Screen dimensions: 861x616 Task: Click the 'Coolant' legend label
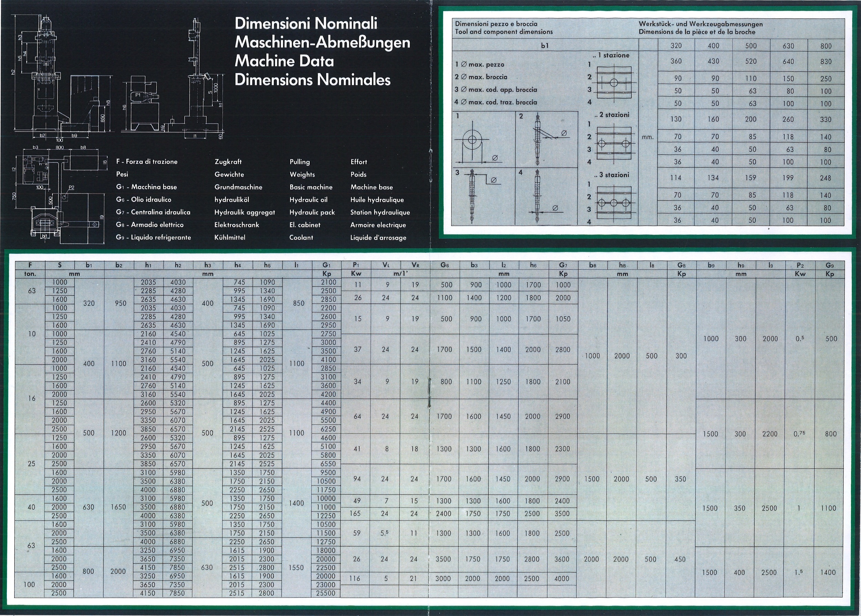point(301,238)
